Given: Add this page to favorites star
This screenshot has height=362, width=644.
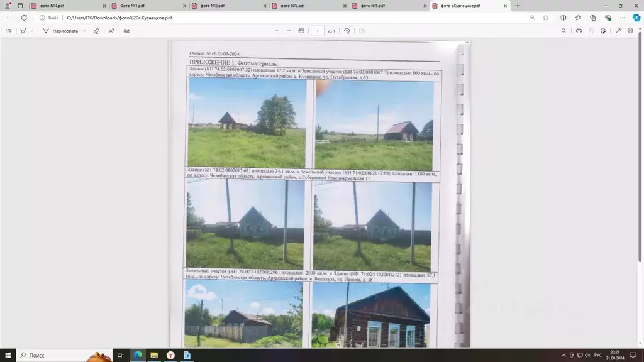Looking at the screenshot, I should point(545,18).
